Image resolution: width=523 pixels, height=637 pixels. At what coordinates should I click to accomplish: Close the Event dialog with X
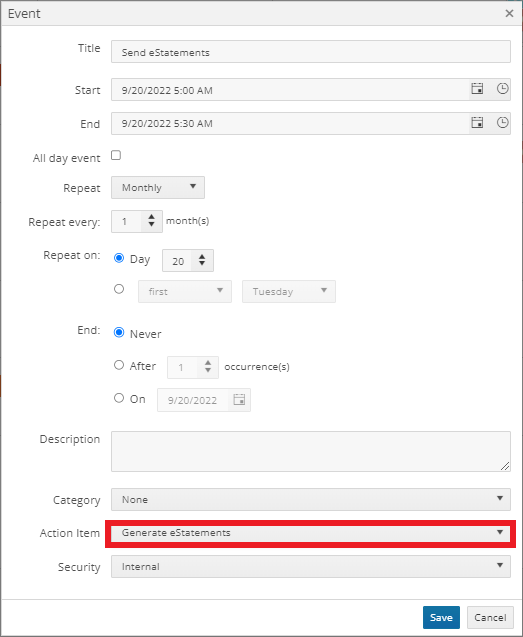(x=509, y=13)
